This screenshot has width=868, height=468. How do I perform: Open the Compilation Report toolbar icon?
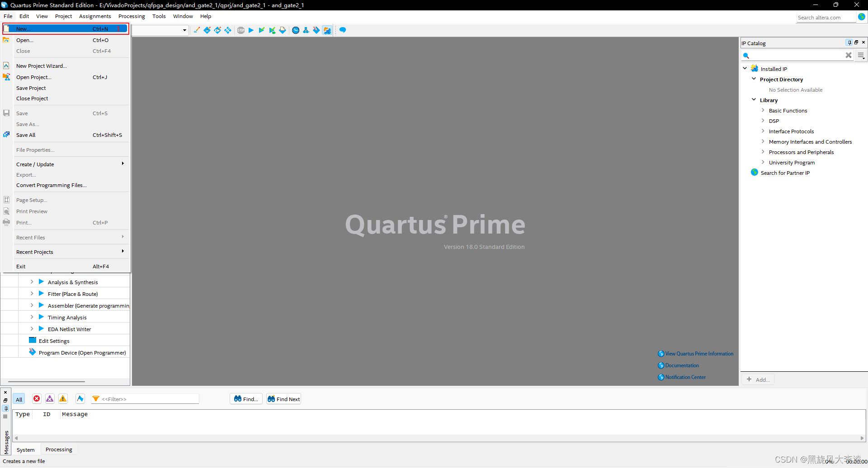pyautogui.click(x=283, y=30)
